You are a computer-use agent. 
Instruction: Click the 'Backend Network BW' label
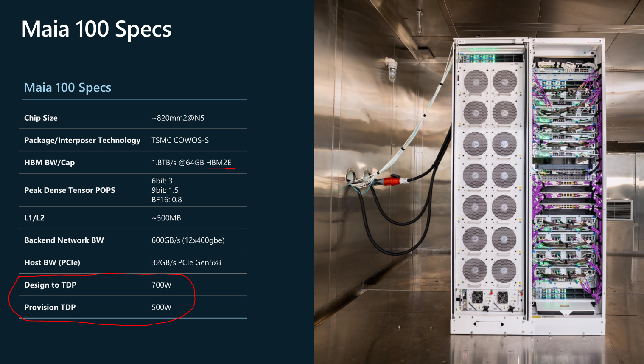click(64, 240)
